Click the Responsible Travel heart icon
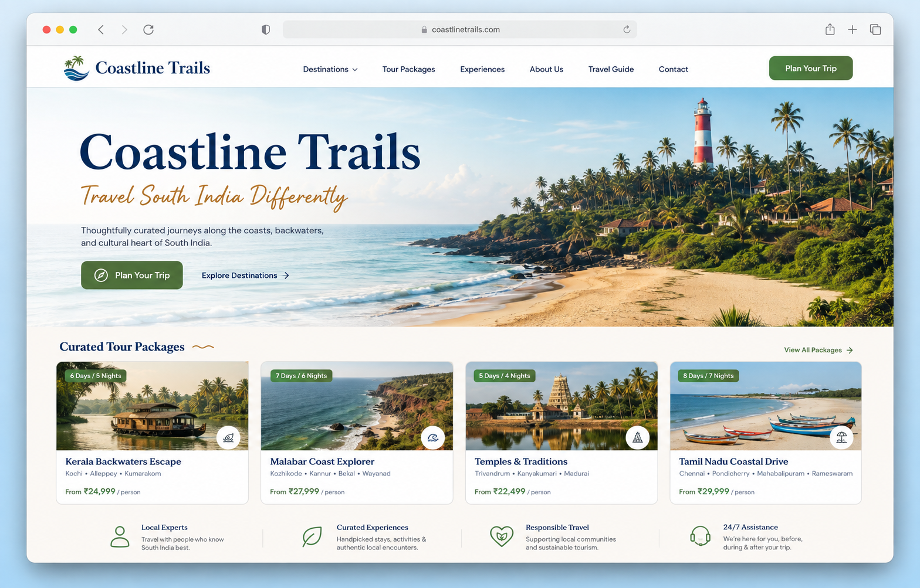 pyautogui.click(x=502, y=536)
